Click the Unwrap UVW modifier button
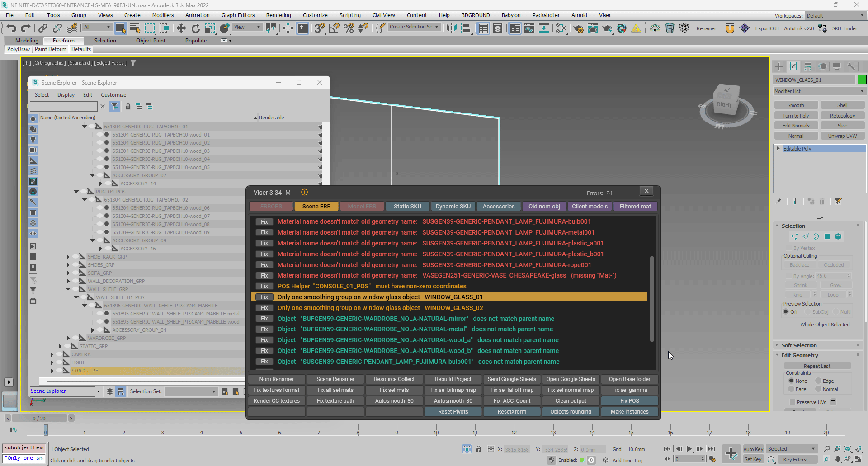This screenshot has height=466, width=868. point(842,136)
